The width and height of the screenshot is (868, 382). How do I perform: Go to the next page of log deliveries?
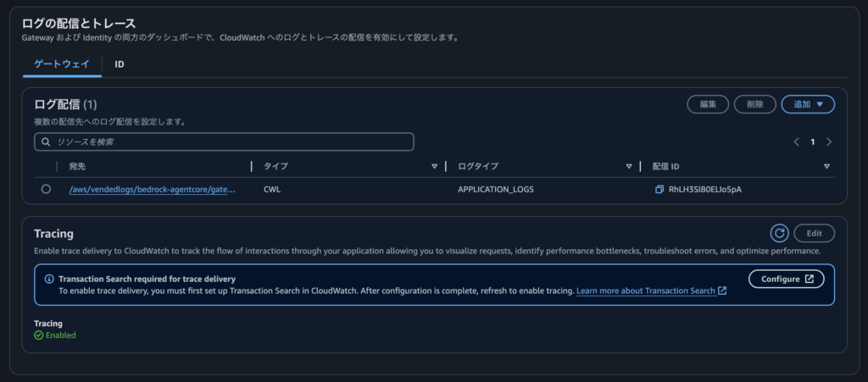(x=828, y=142)
